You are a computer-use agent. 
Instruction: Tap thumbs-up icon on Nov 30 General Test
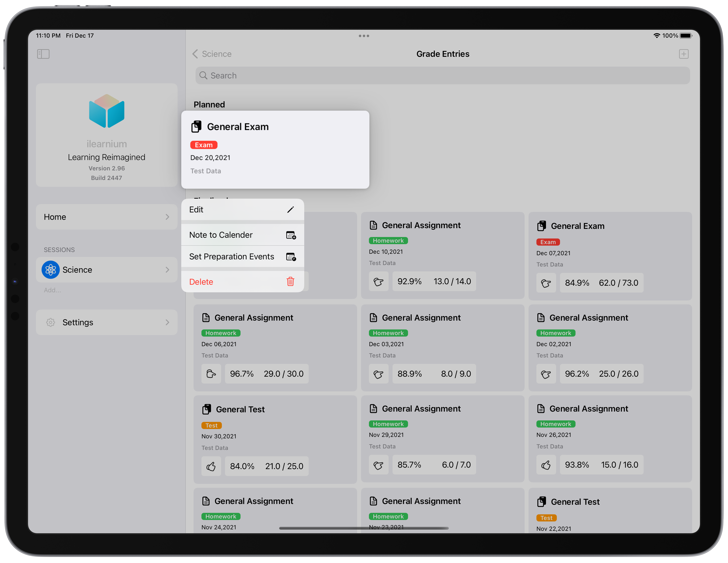pyautogui.click(x=211, y=466)
